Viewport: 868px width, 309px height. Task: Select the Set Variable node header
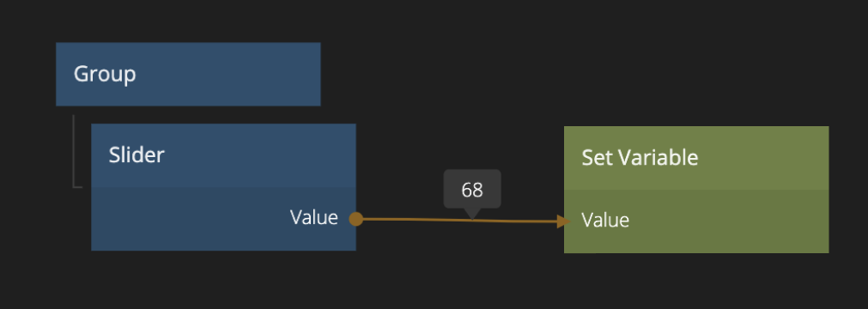[x=696, y=158]
